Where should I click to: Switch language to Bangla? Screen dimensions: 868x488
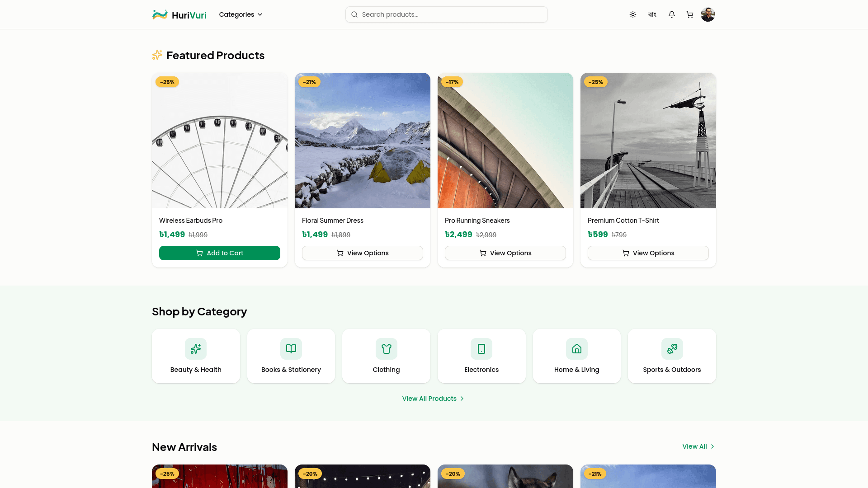pyautogui.click(x=652, y=14)
